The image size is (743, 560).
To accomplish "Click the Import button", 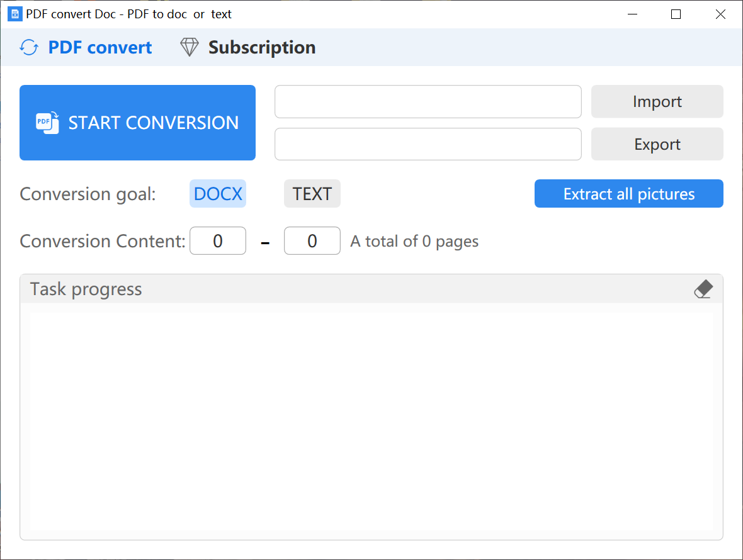I will pos(657,102).
